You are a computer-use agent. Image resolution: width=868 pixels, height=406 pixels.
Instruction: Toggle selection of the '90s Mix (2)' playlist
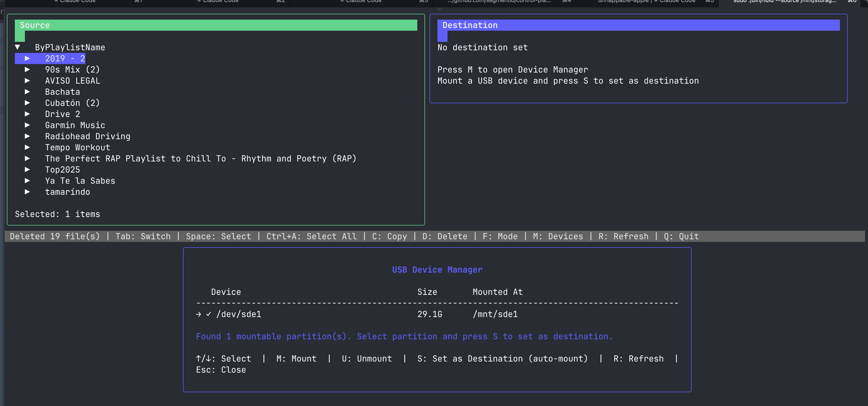[72, 69]
